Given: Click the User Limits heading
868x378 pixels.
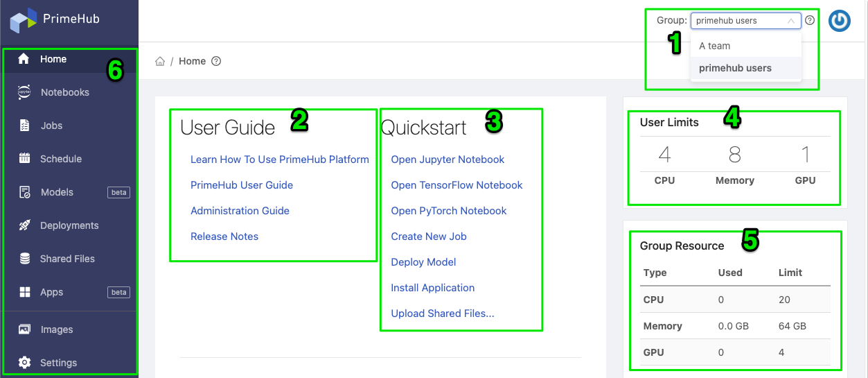Looking at the screenshot, I should point(669,123).
